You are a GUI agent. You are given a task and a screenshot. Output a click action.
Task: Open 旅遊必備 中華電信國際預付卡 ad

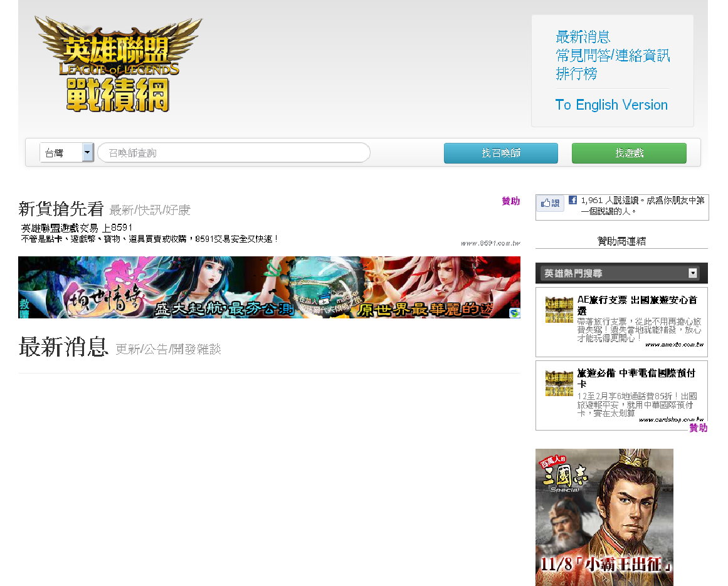[x=636, y=379]
